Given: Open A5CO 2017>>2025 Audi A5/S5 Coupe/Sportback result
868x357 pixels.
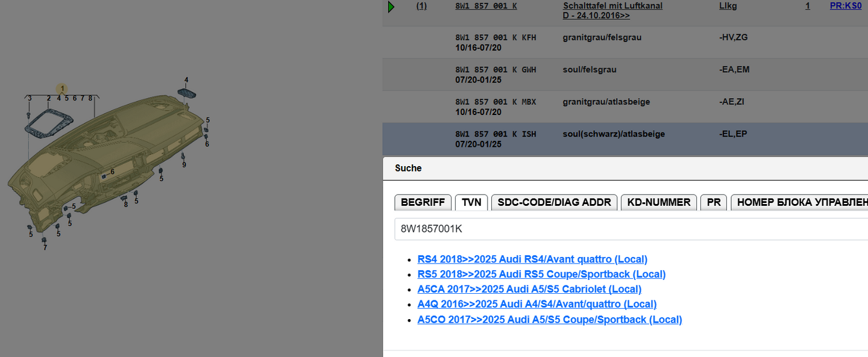Looking at the screenshot, I should pos(550,320).
